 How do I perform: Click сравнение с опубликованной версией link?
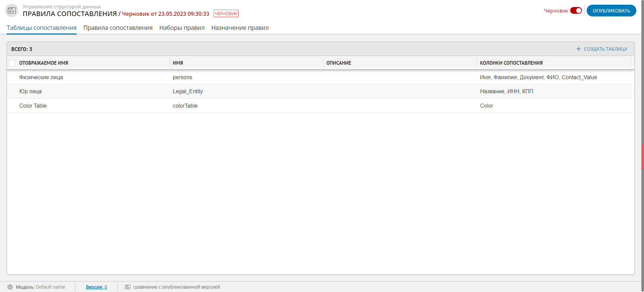tap(176, 287)
